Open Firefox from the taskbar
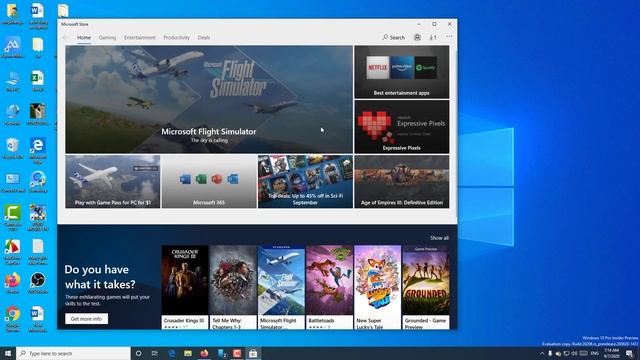The width and height of the screenshot is (640, 360). [204, 353]
